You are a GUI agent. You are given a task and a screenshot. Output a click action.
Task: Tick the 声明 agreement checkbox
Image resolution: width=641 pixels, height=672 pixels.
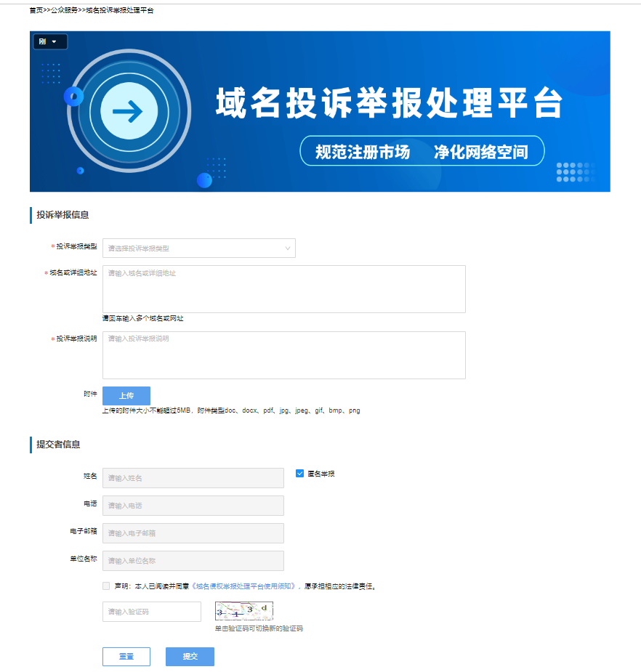[107, 586]
